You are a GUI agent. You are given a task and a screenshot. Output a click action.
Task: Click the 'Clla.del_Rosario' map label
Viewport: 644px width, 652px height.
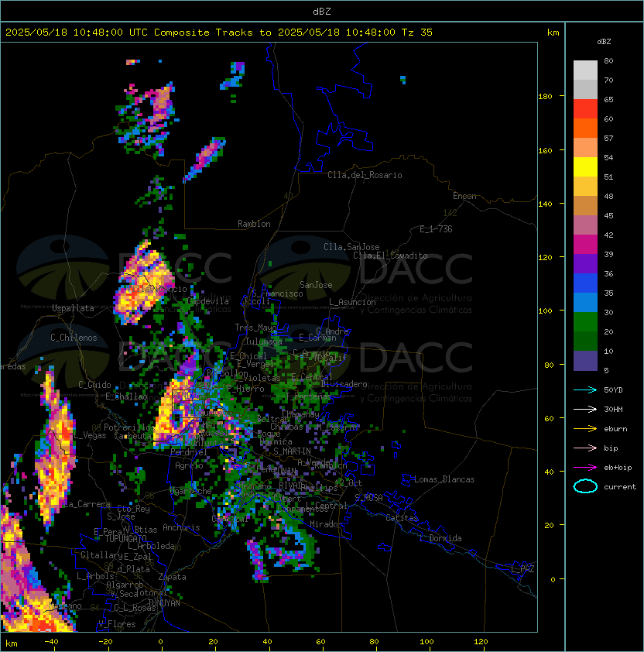click(365, 175)
